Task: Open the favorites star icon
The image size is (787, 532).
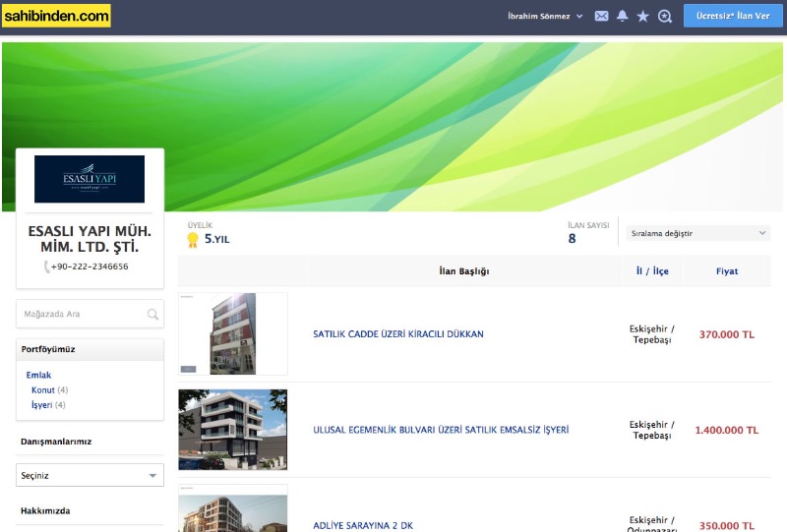Action: (x=642, y=16)
